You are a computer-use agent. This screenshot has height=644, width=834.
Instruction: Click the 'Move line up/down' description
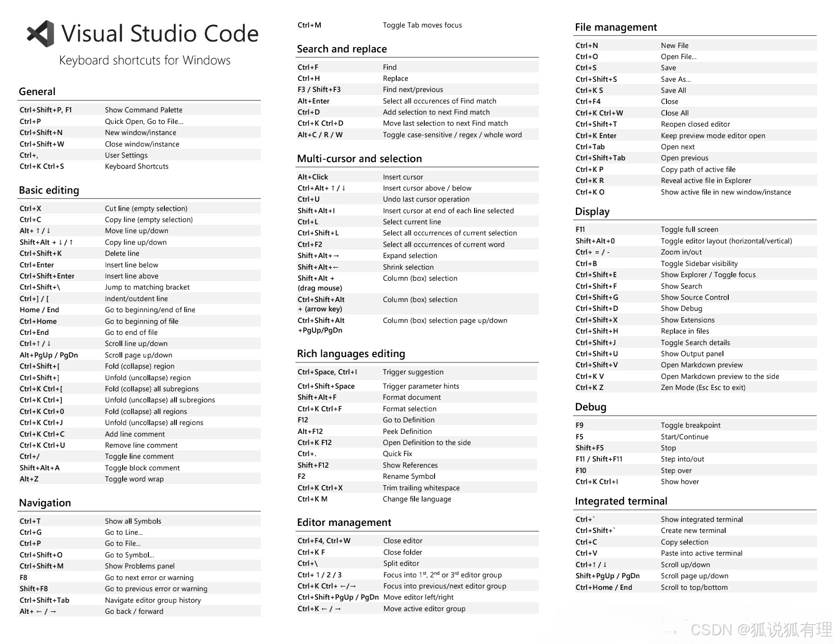[x=136, y=231]
